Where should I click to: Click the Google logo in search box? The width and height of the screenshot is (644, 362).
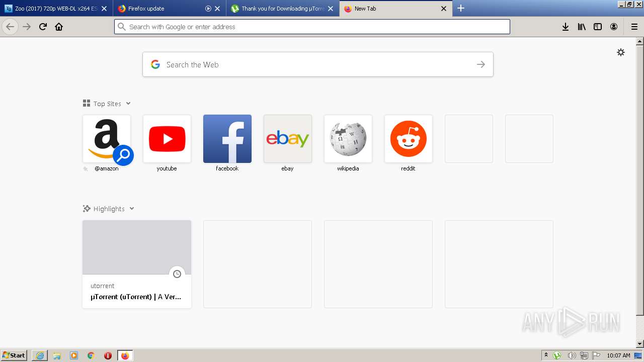click(x=155, y=64)
